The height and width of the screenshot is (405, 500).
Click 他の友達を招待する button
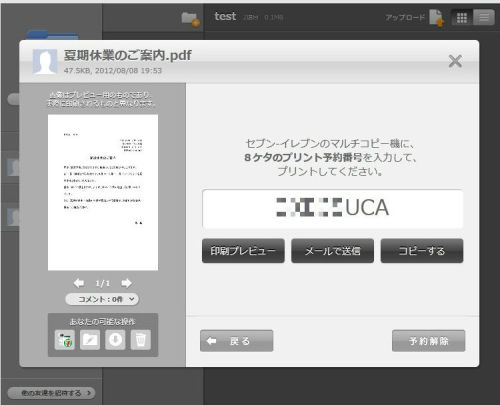point(51,393)
